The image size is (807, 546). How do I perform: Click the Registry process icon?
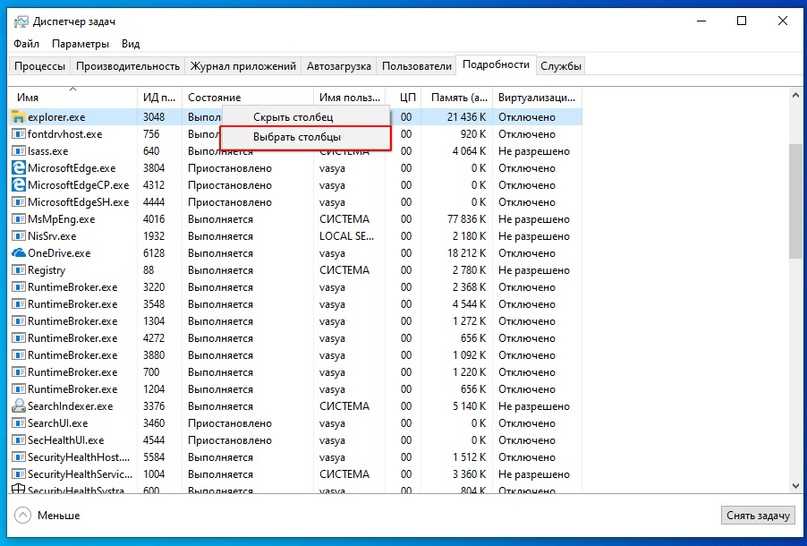pyautogui.click(x=18, y=270)
